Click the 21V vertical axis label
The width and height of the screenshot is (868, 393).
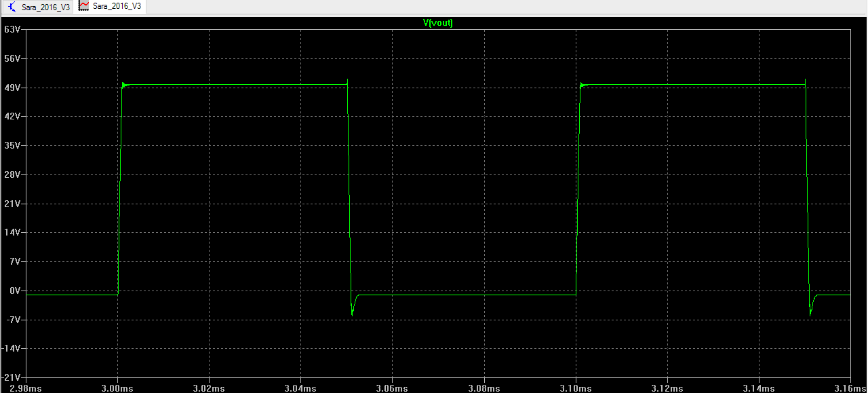point(14,204)
